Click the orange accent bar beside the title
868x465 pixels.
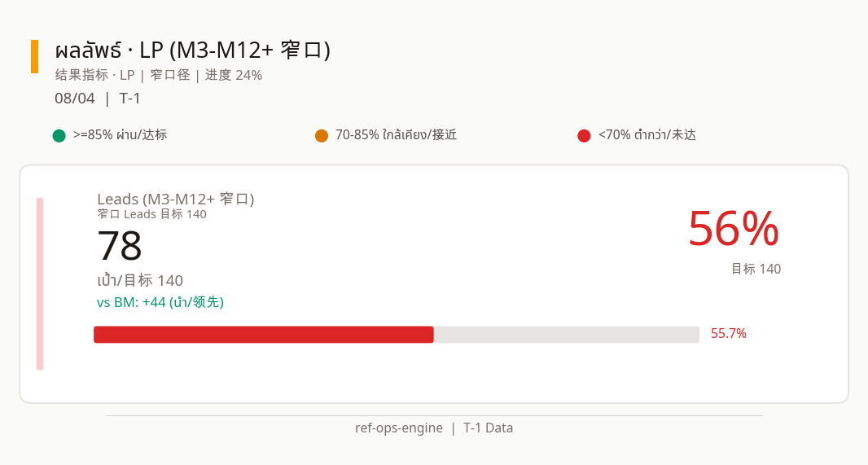tap(35, 56)
